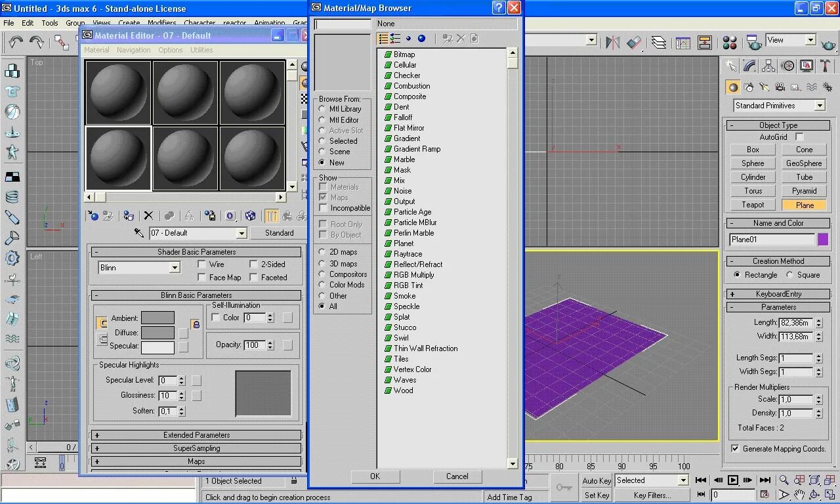Image resolution: width=840 pixels, height=504 pixels.
Task: Click the Reset Map/Mtl delete icon
Action: [x=148, y=215]
